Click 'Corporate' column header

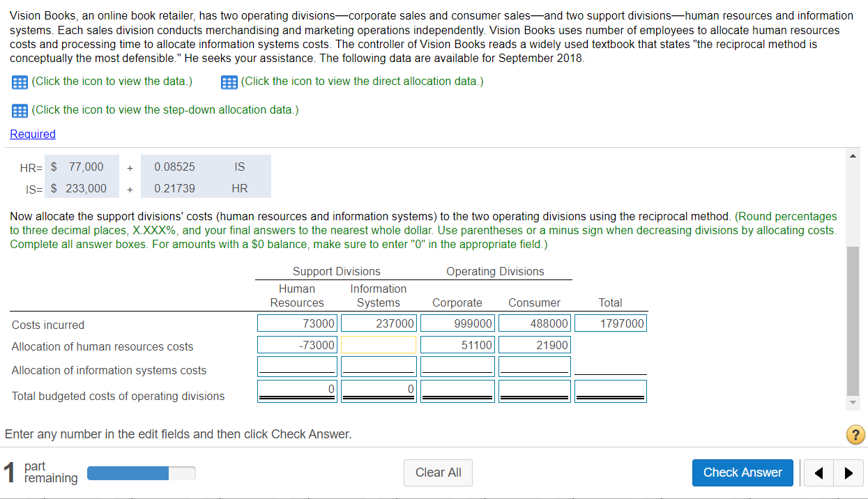pyautogui.click(x=457, y=302)
